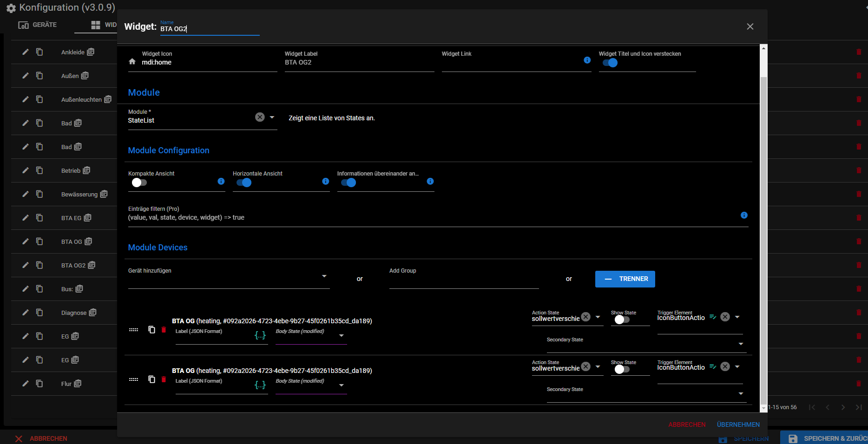
Task: Clear Action State of first BTA OG
Action: (586, 317)
